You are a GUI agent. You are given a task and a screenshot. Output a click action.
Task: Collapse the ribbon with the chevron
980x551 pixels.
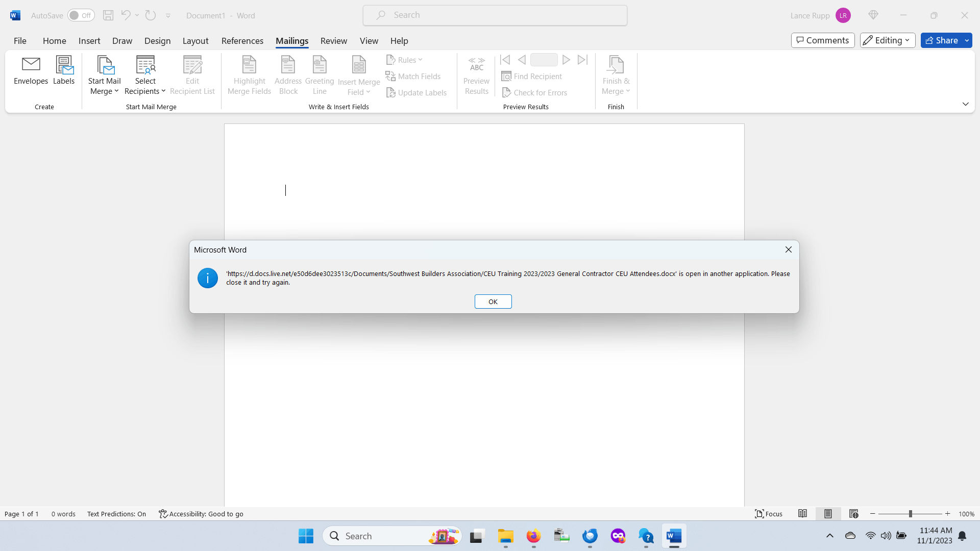[x=965, y=104]
